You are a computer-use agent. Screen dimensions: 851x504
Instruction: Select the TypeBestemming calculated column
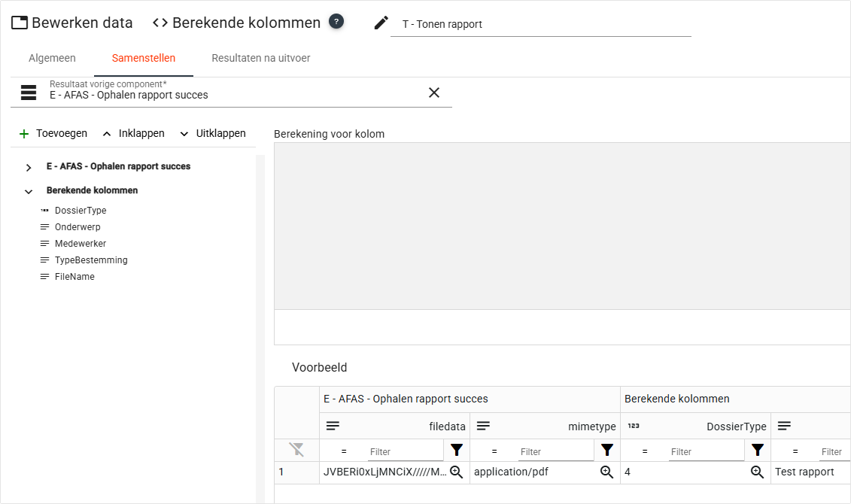coord(91,260)
